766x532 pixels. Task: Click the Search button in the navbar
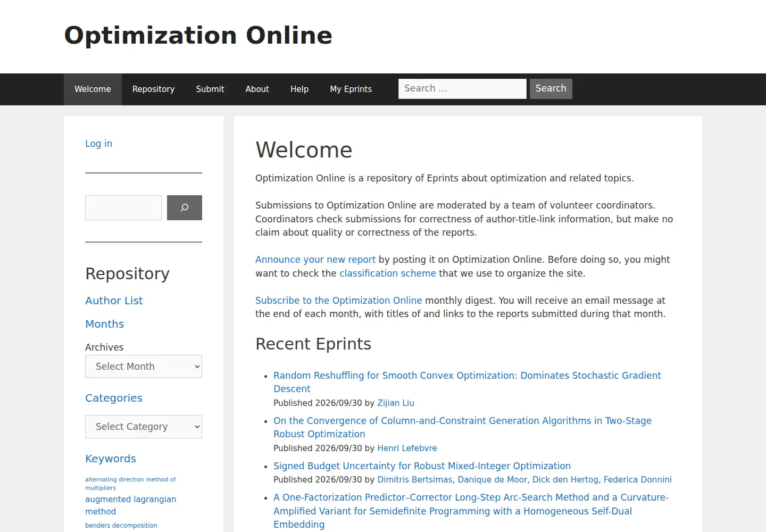coord(551,89)
